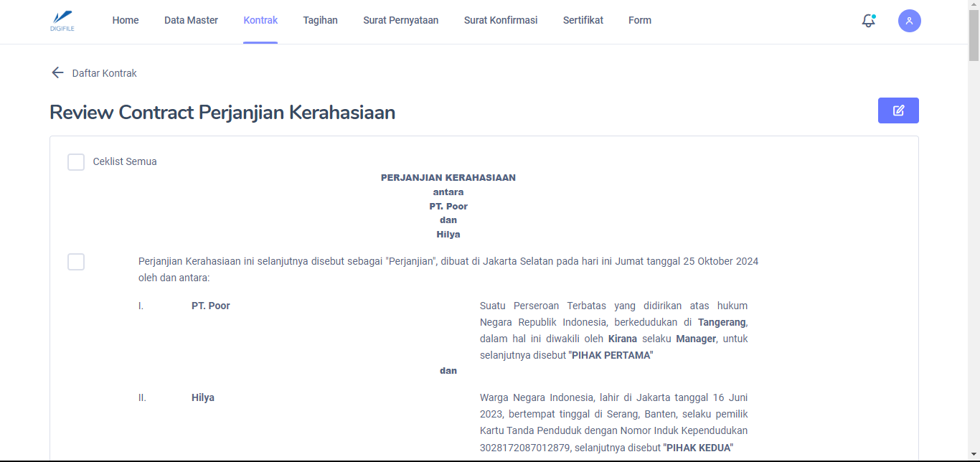Open the Surat Pernyataan tab
Image resolution: width=980 pixels, height=462 pixels.
click(x=400, y=21)
